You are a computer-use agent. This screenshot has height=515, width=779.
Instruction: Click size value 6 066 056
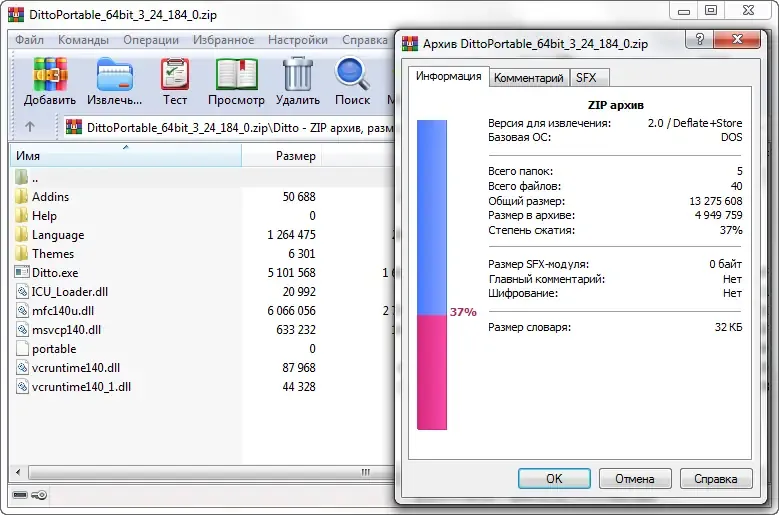click(x=292, y=310)
